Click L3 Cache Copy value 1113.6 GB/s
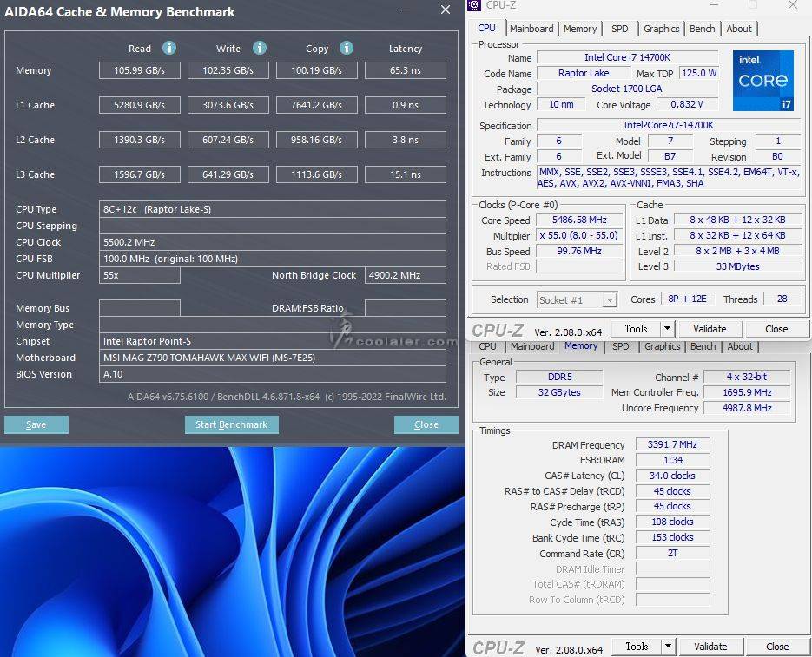This screenshot has width=812, height=657. 316,174
